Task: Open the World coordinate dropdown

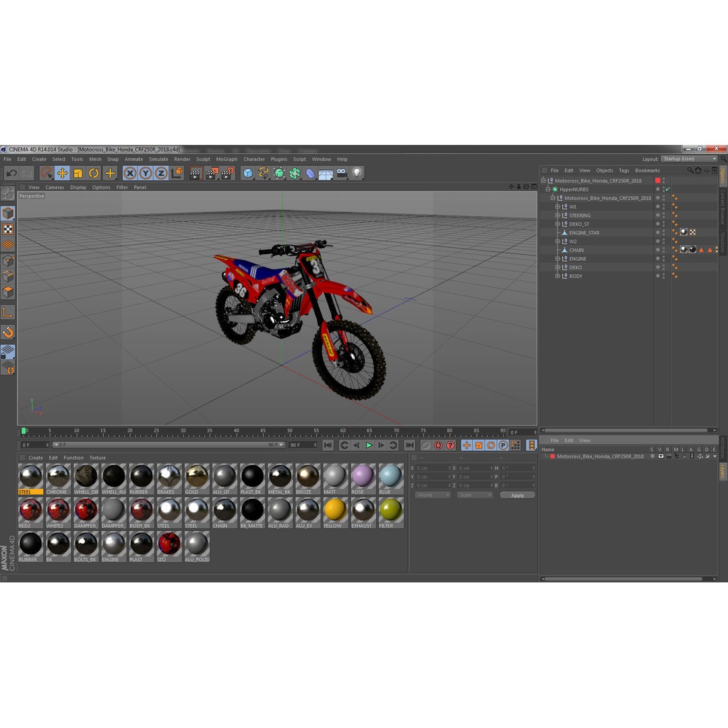Action: (x=433, y=495)
